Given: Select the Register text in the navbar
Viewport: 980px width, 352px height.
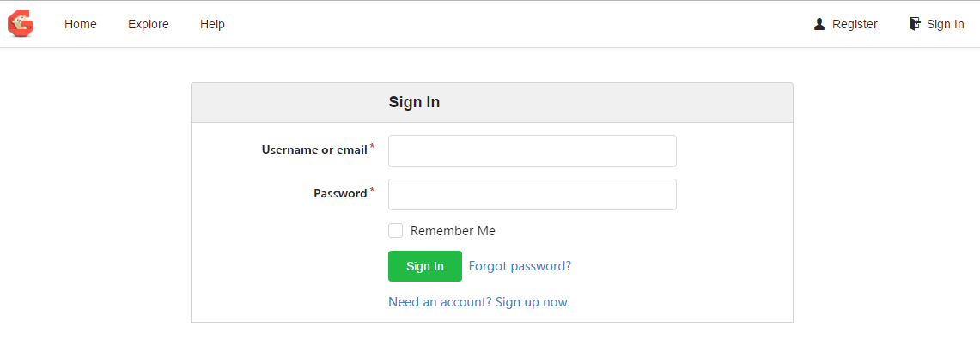Looking at the screenshot, I should [x=855, y=24].
